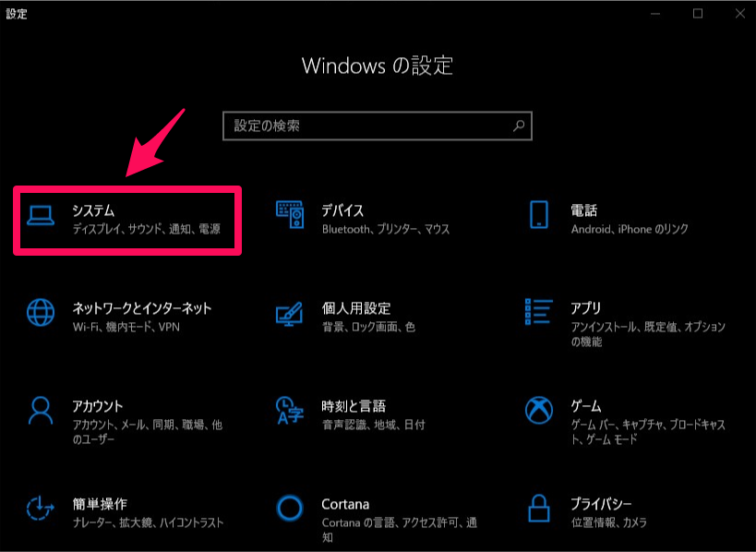Click the System laptop icon
This screenshot has height=552, width=756.
tap(41, 216)
